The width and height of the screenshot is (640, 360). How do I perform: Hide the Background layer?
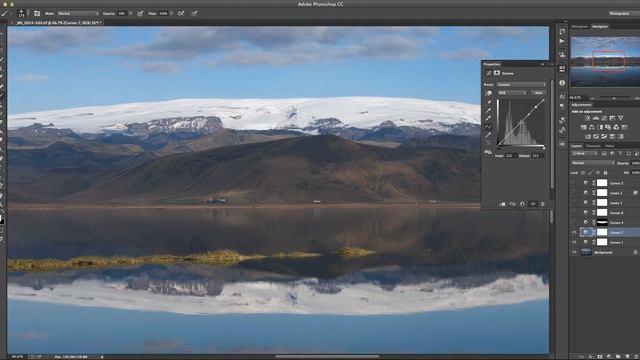[574, 252]
